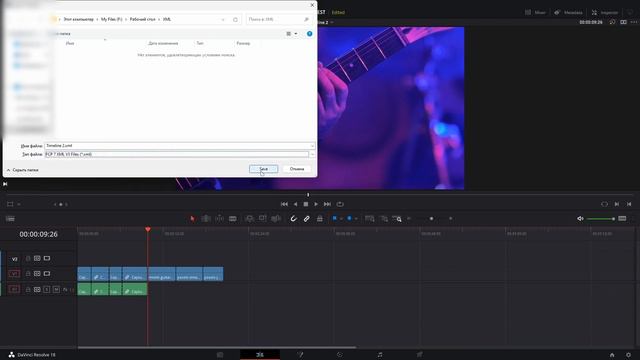Click the Detail Zoom icon
640x360 pixels.
pyautogui.click(x=384, y=219)
